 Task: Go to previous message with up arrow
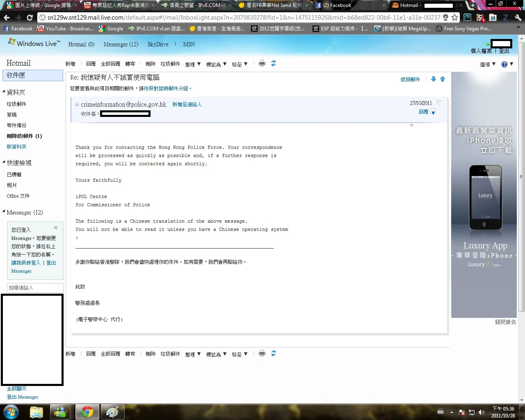(x=443, y=79)
